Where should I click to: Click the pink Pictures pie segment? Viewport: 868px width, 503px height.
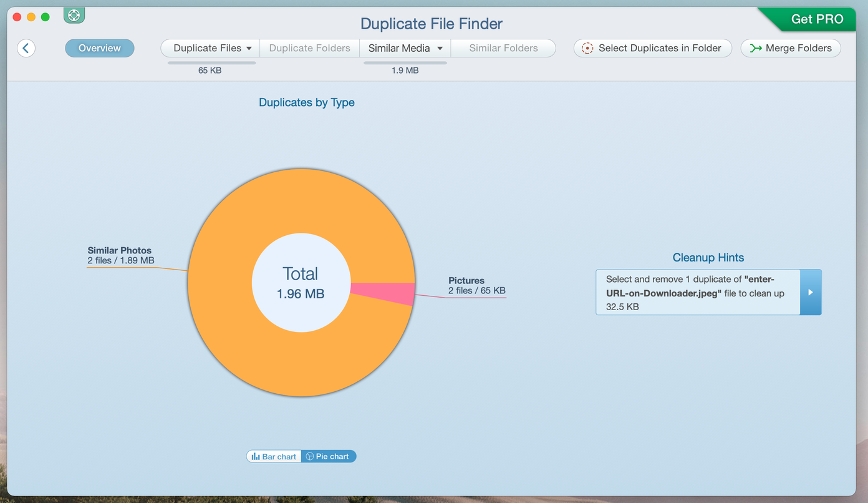coord(383,293)
